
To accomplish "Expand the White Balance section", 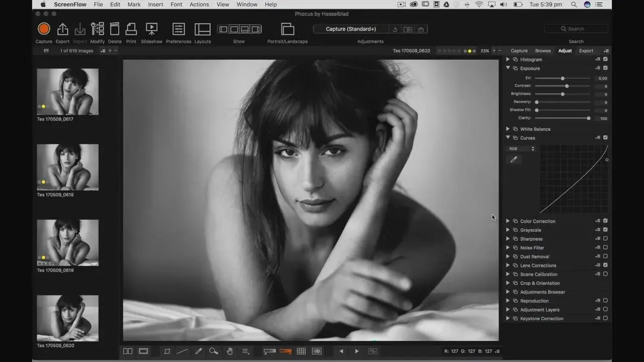I will pyautogui.click(x=508, y=129).
